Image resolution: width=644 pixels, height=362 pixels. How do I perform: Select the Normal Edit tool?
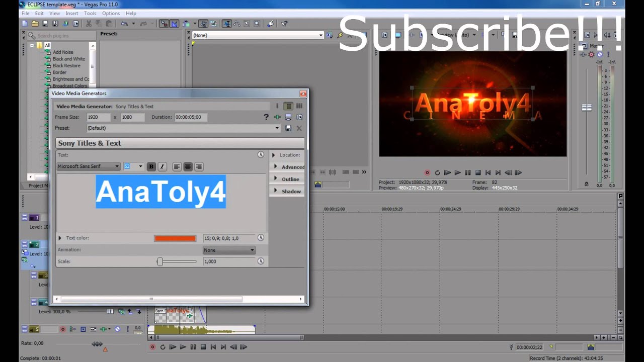[227, 23]
